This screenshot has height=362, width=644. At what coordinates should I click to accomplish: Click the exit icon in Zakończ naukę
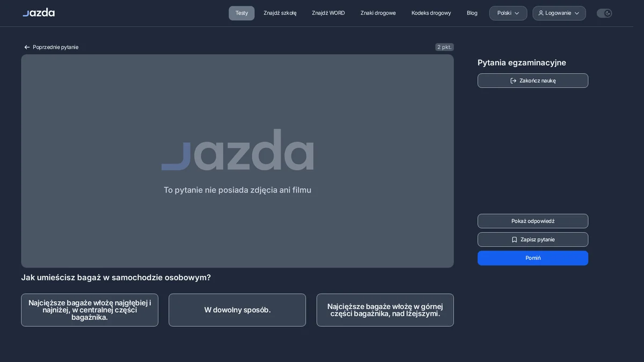[513, 80]
